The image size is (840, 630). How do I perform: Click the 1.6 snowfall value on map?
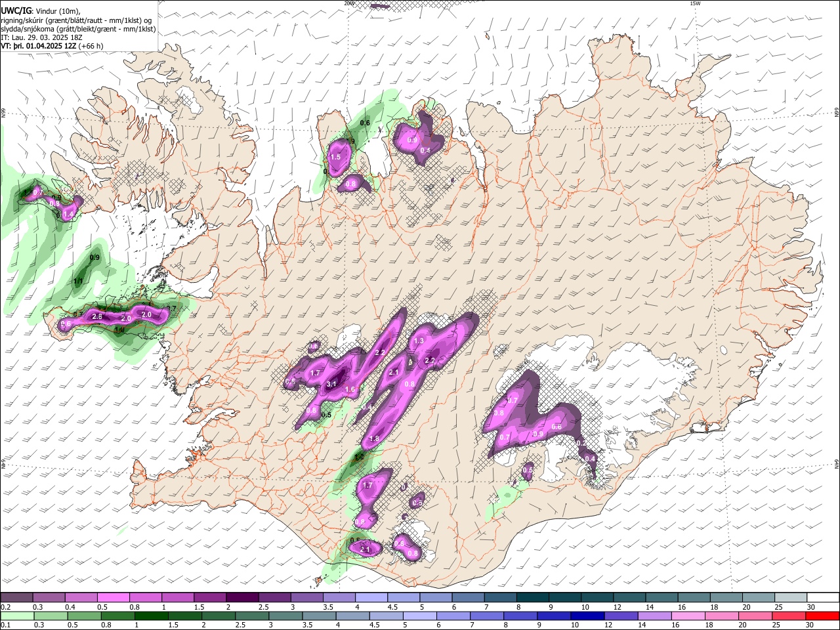(x=350, y=390)
